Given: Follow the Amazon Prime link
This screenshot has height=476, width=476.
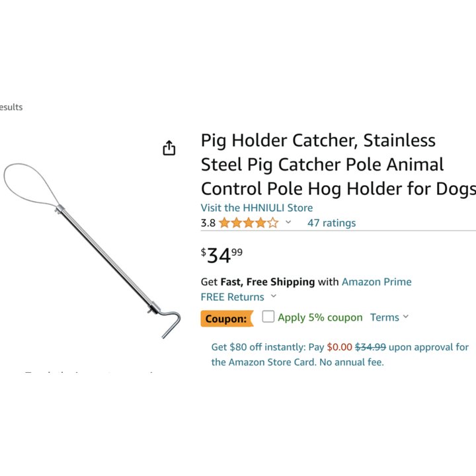Looking at the screenshot, I should [376, 282].
